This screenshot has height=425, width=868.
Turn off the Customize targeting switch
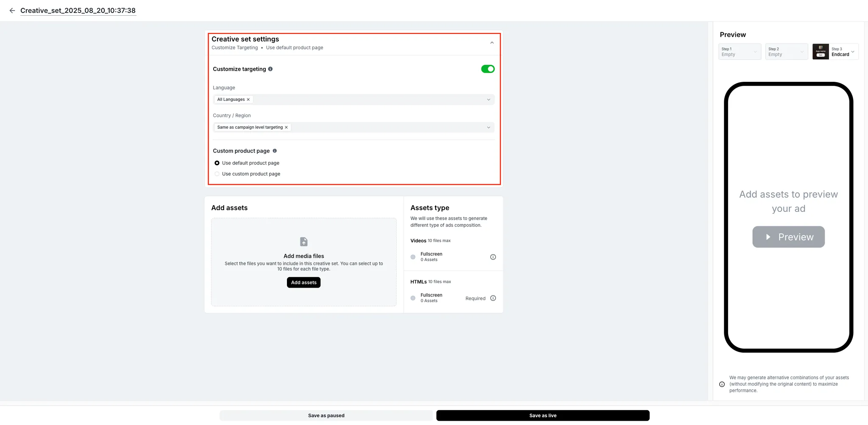point(488,69)
